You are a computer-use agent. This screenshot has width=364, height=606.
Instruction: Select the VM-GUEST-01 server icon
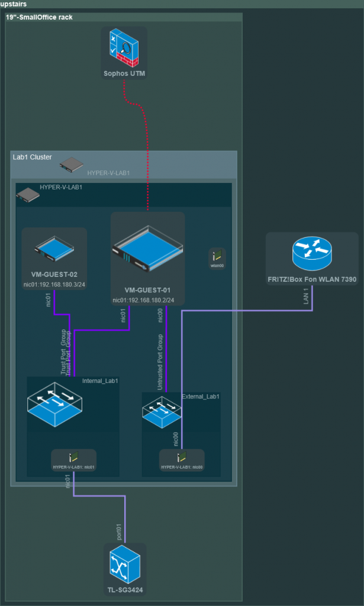tap(147, 249)
